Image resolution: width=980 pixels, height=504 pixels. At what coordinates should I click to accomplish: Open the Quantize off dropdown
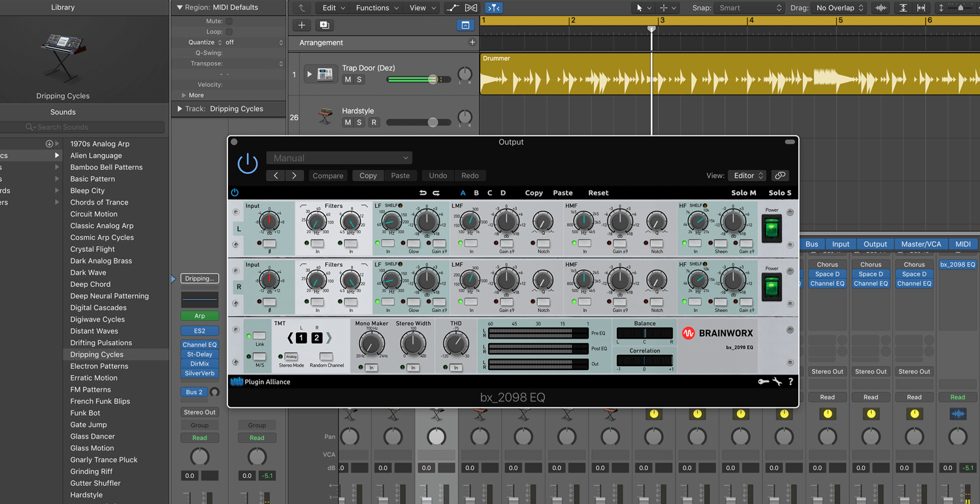[254, 42]
